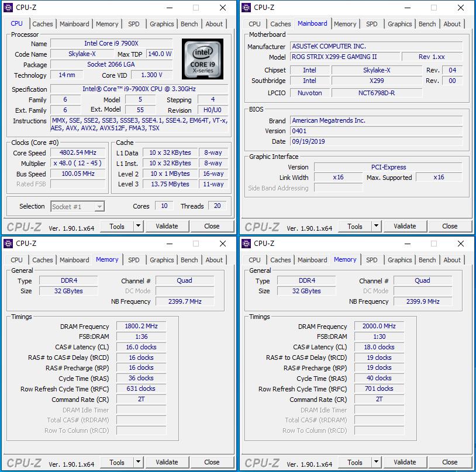This screenshot has width=476, height=472.
Task: Click Tools button in the 1800.2 MHz Memory window
Action: tap(117, 462)
